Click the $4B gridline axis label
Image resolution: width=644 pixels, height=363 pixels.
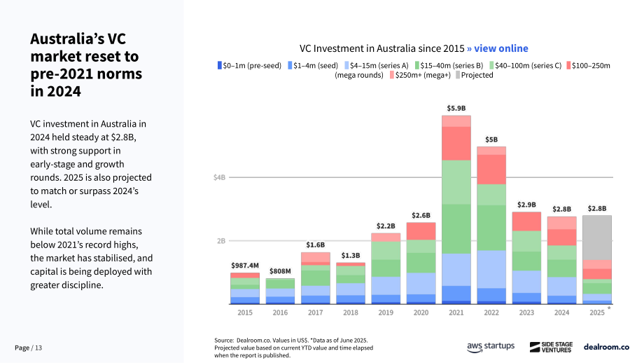click(x=219, y=177)
